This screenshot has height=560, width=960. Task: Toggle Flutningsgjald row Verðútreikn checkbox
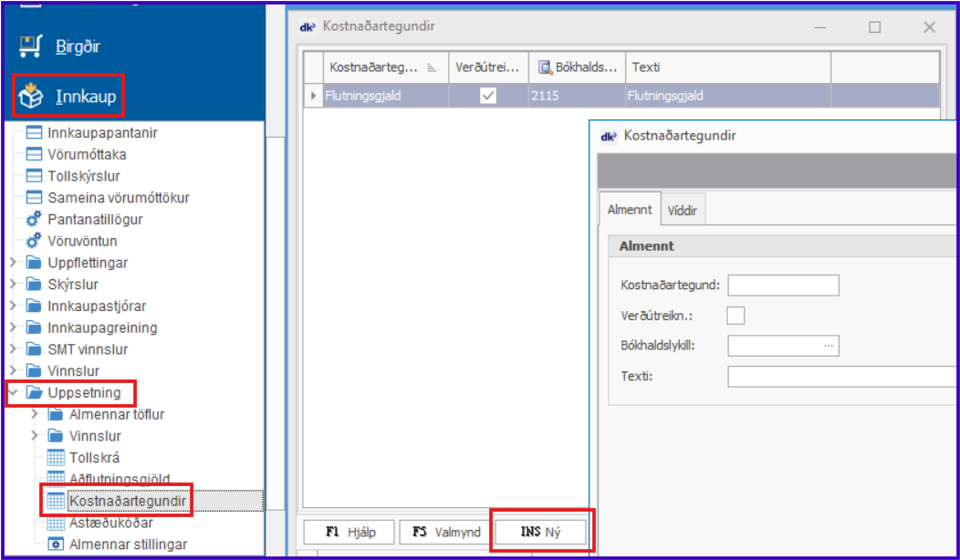(488, 96)
